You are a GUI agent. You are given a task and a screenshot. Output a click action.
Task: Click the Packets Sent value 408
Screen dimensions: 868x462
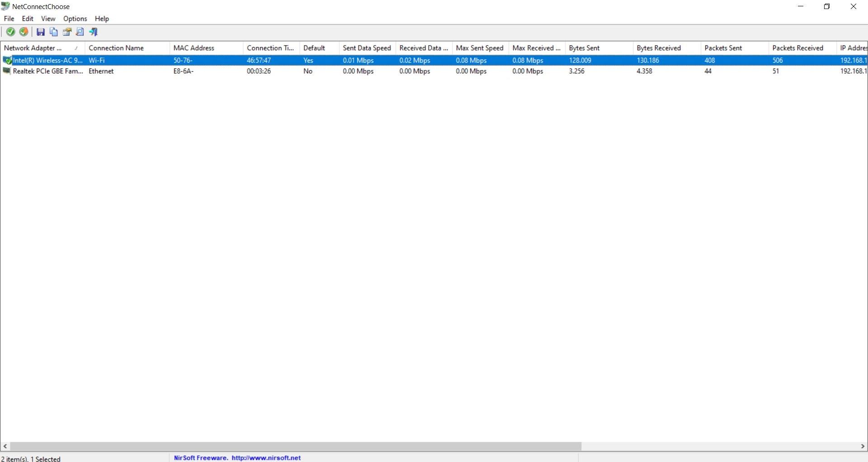point(710,60)
